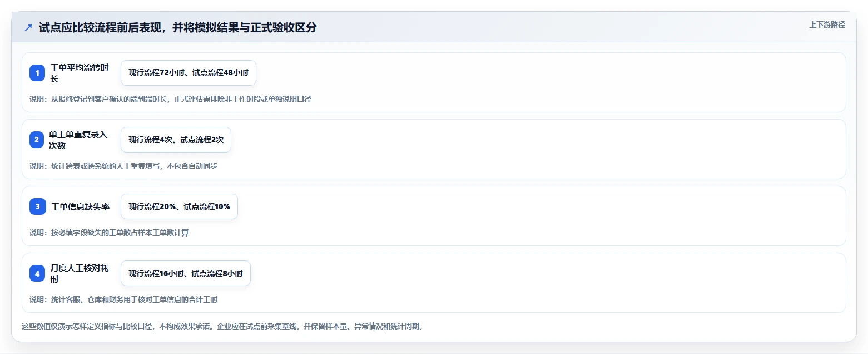The width and height of the screenshot is (868, 354).
Task: Click the 现行流程4次、试点流程2次 value chip
Action: tap(176, 140)
